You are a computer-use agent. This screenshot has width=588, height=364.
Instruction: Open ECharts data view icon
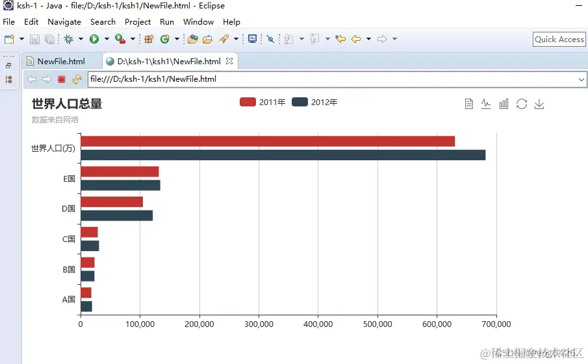pos(468,104)
